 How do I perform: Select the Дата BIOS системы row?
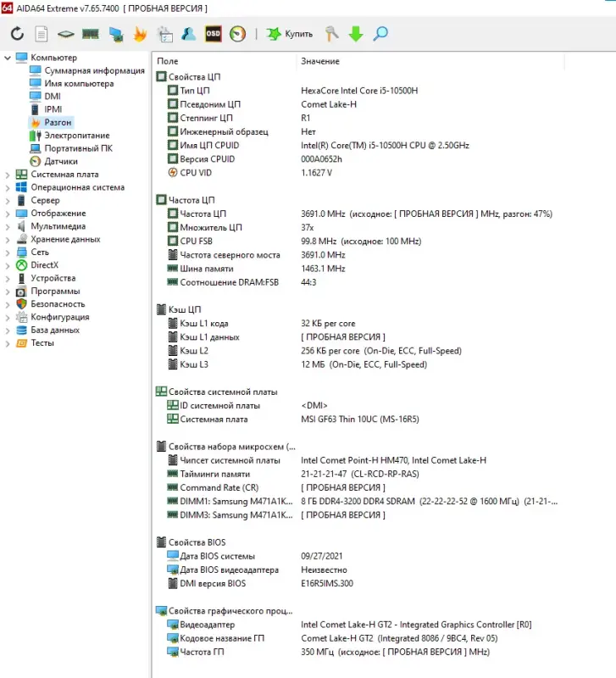[358, 556]
